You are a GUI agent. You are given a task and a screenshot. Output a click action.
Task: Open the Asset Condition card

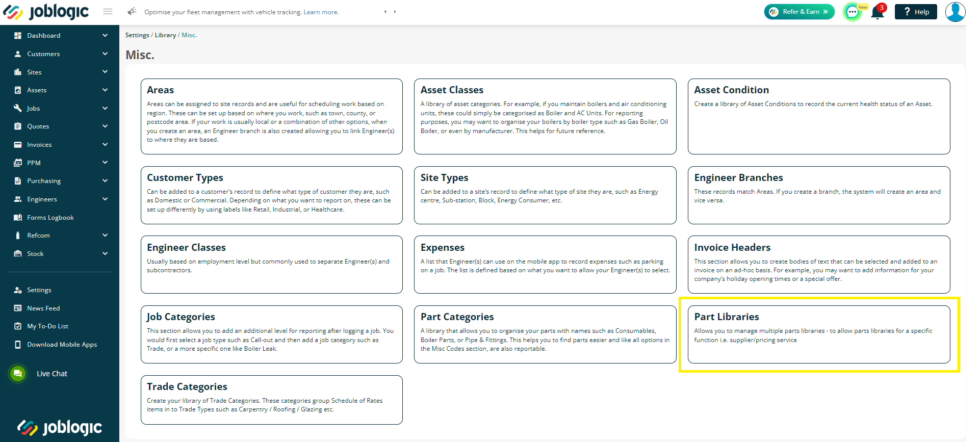tap(819, 116)
